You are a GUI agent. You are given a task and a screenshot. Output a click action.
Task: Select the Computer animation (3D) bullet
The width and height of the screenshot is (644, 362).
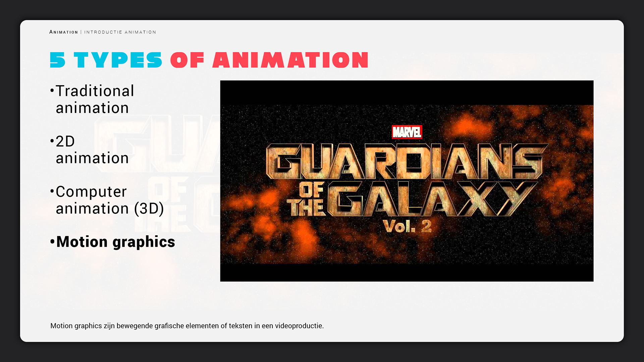coord(109,200)
